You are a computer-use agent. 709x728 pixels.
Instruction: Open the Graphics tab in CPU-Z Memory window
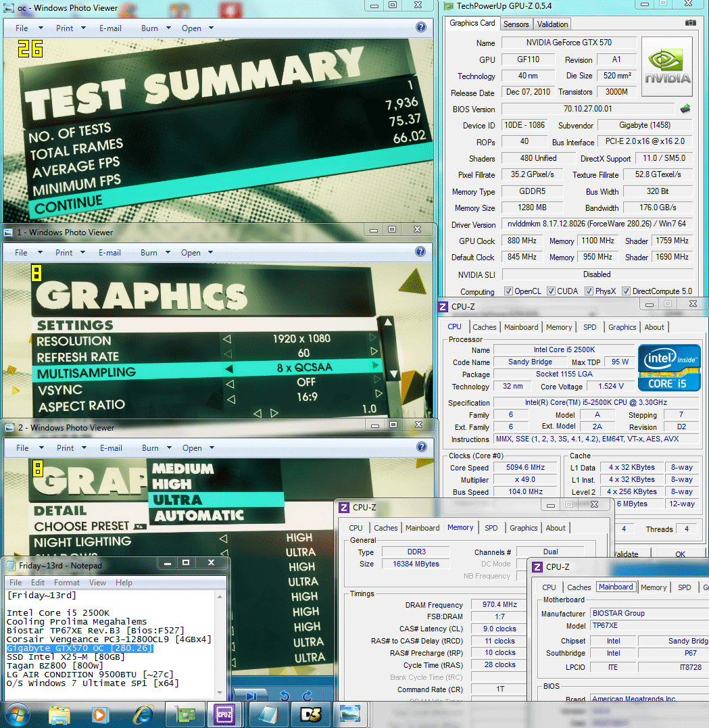coord(523,528)
